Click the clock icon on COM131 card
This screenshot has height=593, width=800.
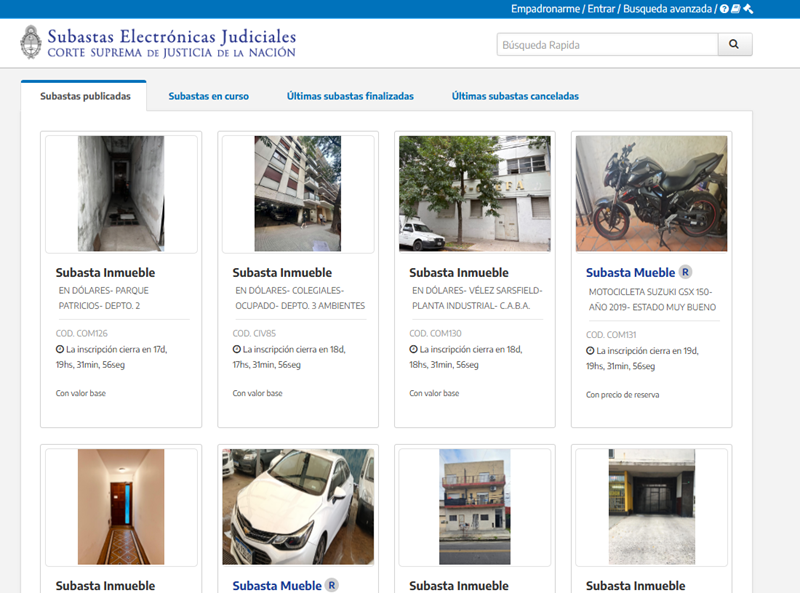coord(590,351)
